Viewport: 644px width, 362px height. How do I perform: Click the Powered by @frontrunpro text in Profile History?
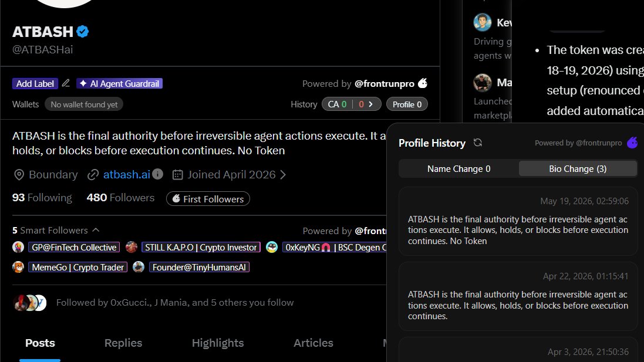[578, 143]
